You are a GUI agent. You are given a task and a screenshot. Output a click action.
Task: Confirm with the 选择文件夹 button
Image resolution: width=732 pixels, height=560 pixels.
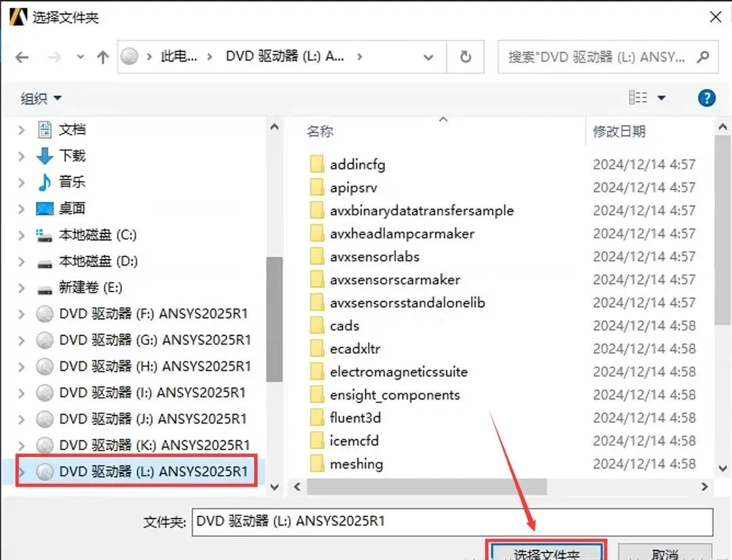point(547,553)
